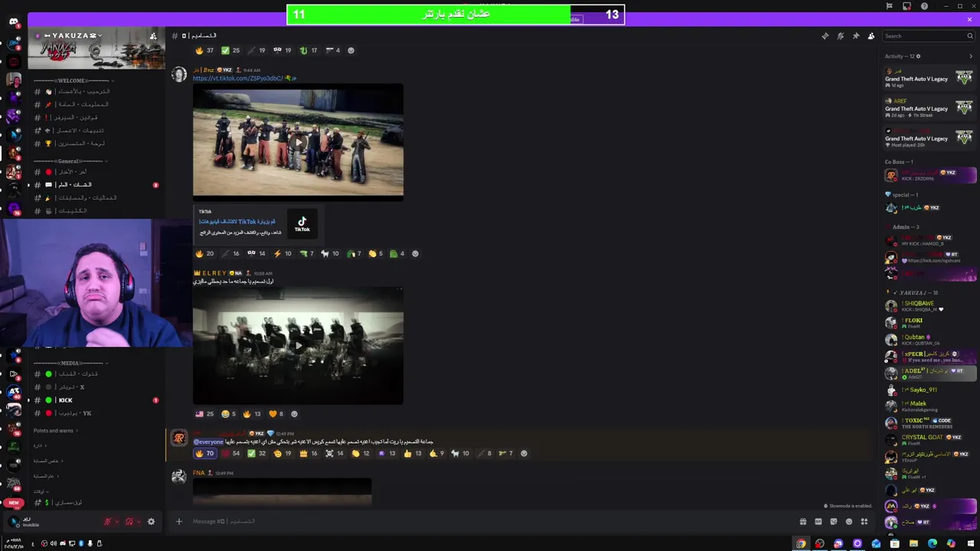Open the Help question mark icon
This screenshot has height=551, width=980.
point(924,6)
